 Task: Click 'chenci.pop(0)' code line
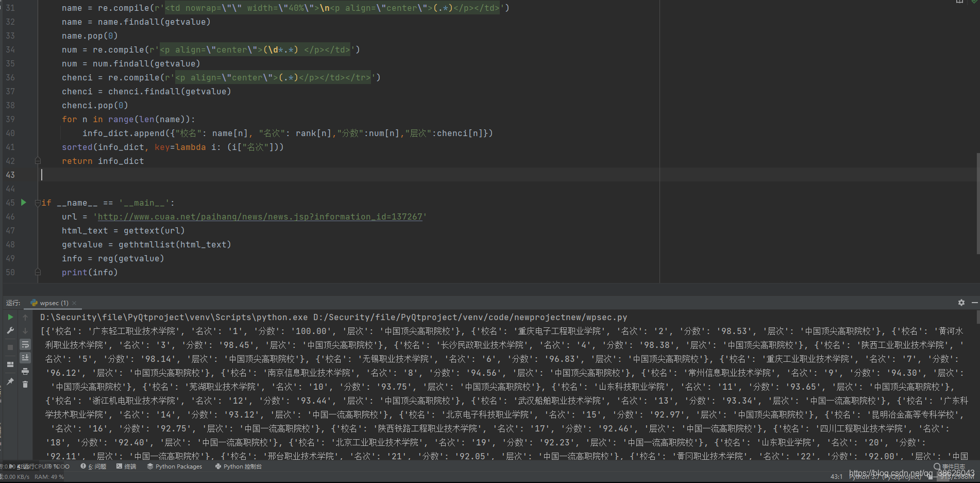coord(95,106)
